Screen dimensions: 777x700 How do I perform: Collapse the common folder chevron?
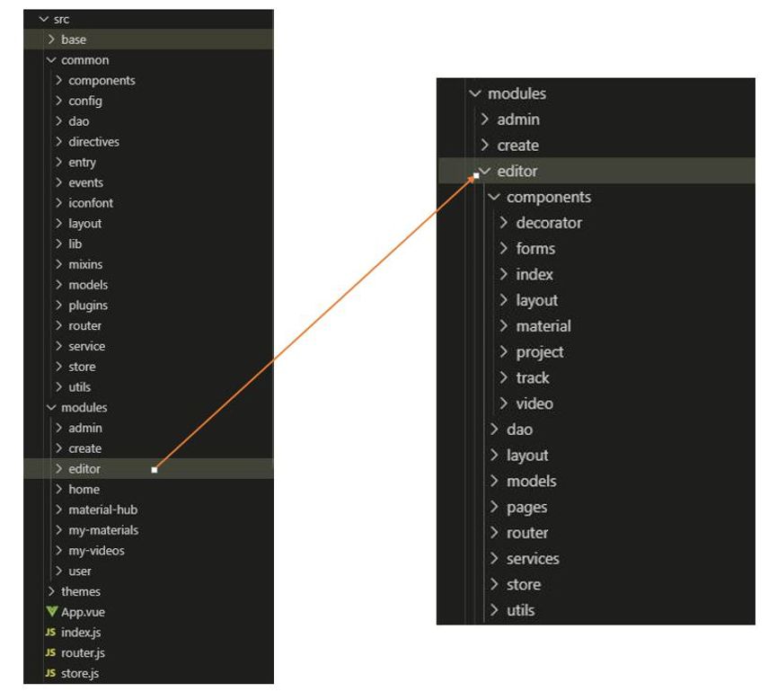coord(51,60)
